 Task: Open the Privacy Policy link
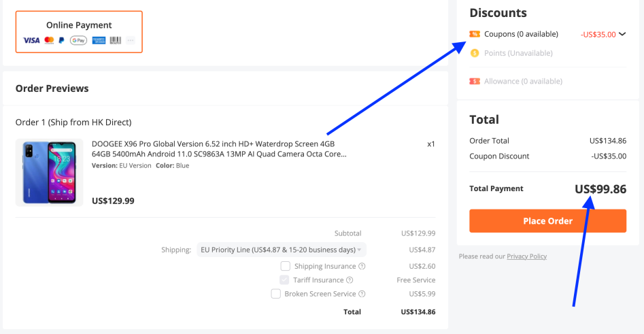pos(526,256)
